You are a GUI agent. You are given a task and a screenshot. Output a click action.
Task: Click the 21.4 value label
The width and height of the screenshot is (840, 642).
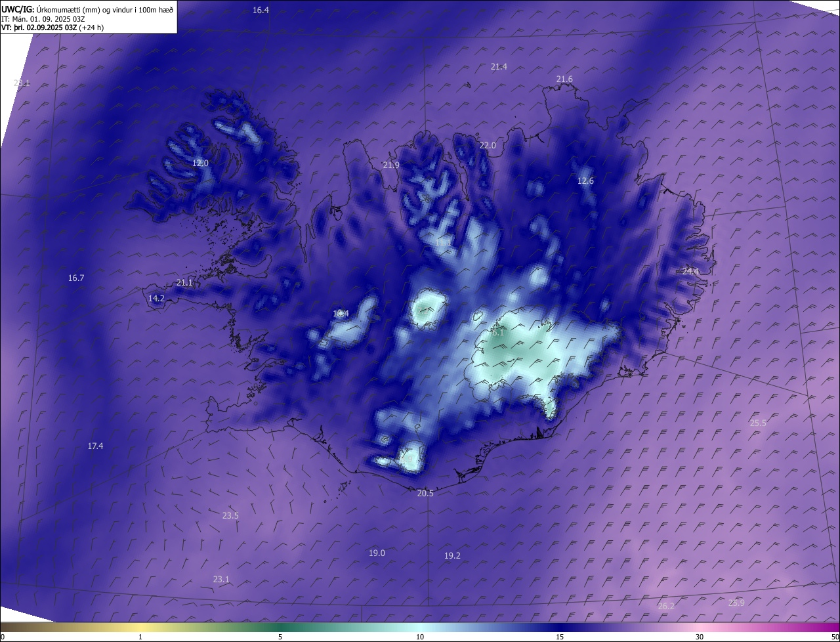tap(499, 66)
